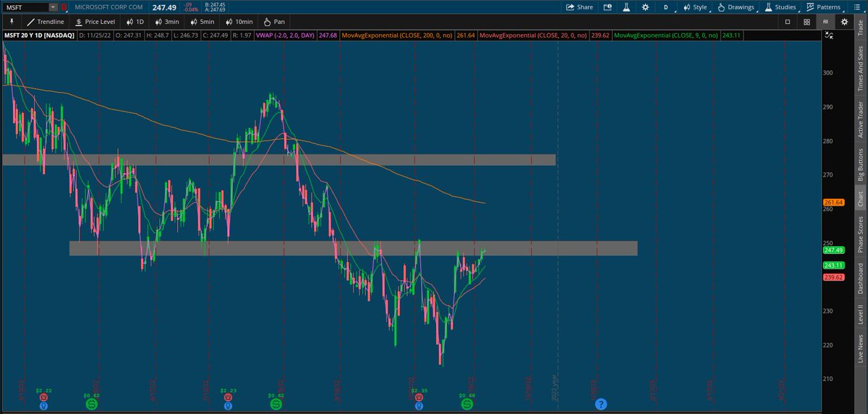The height and width of the screenshot is (414, 868).
Task: Open the Phase Scores sidebar tab
Action: click(x=860, y=234)
